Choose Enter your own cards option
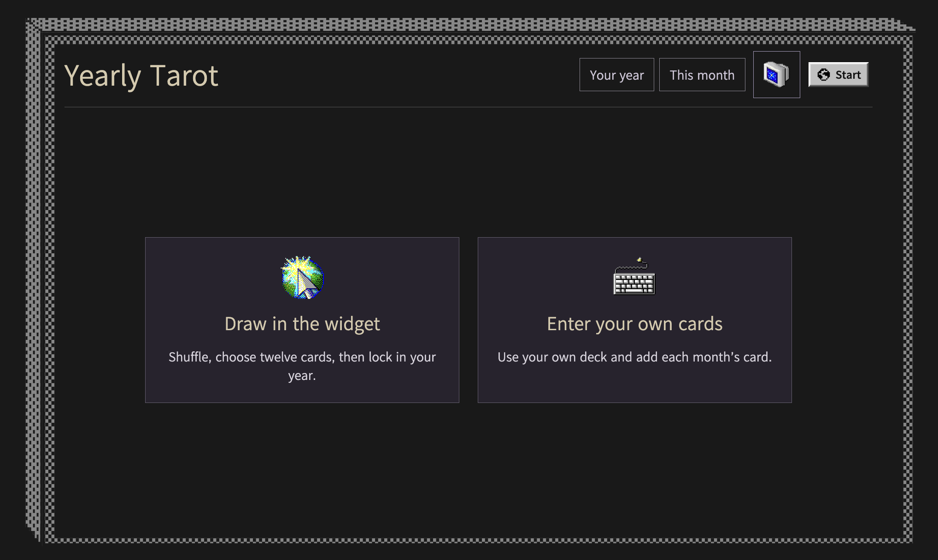Screen dimensions: 938x560 tap(635, 320)
